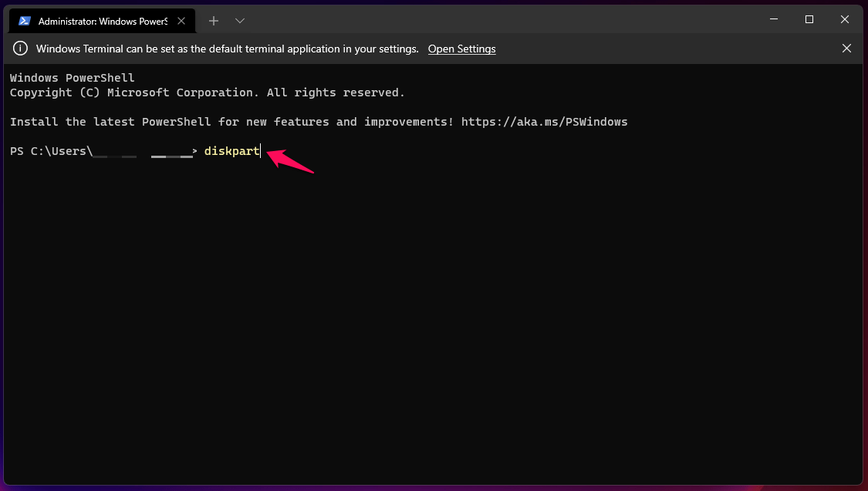Minimize the Windows Terminal window

coord(774,19)
